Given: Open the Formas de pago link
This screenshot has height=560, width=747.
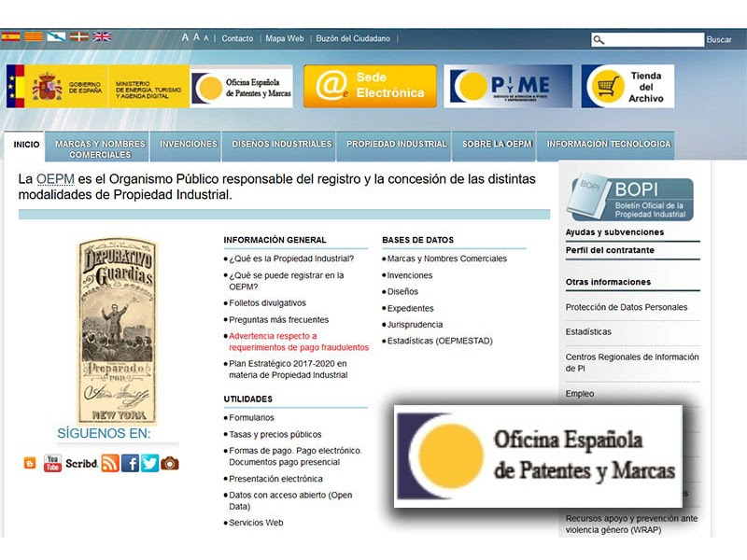Looking at the screenshot, I should [295, 456].
